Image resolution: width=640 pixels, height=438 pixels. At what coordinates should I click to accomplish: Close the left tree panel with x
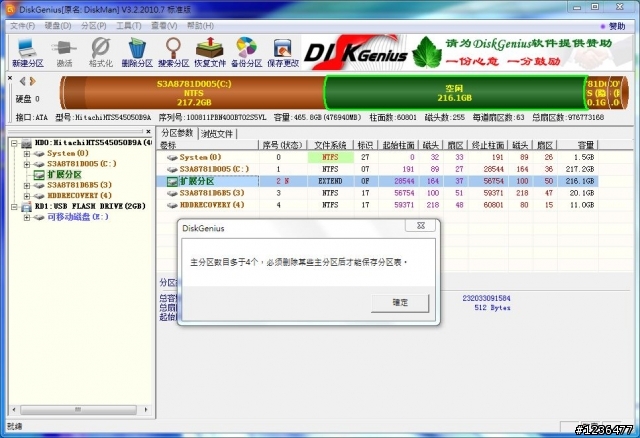tap(148, 131)
